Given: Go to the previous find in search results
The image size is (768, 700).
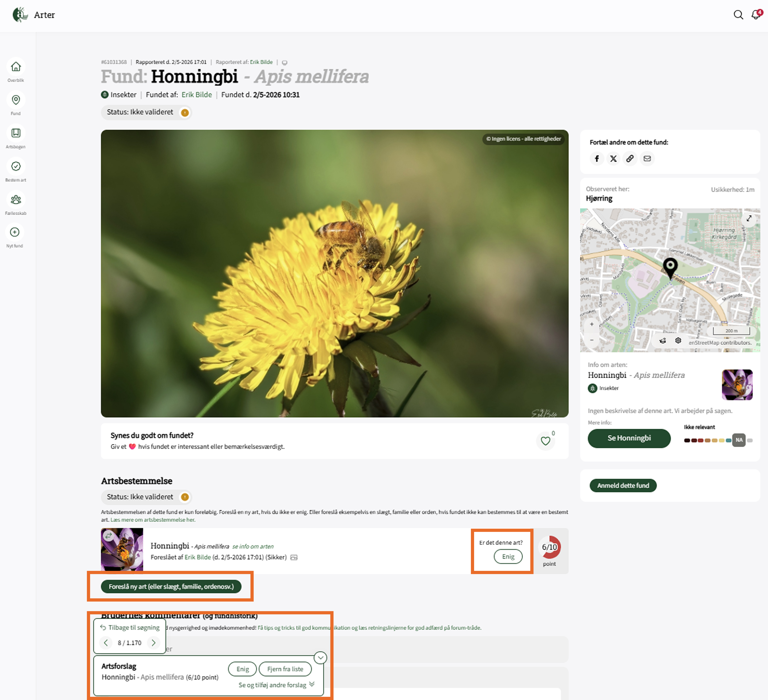Looking at the screenshot, I should tap(106, 643).
